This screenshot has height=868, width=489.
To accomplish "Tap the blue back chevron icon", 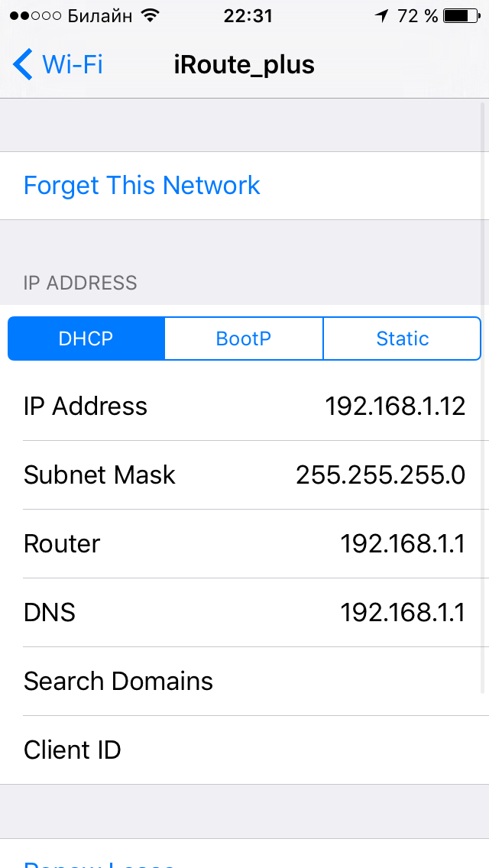I will coord(23,64).
